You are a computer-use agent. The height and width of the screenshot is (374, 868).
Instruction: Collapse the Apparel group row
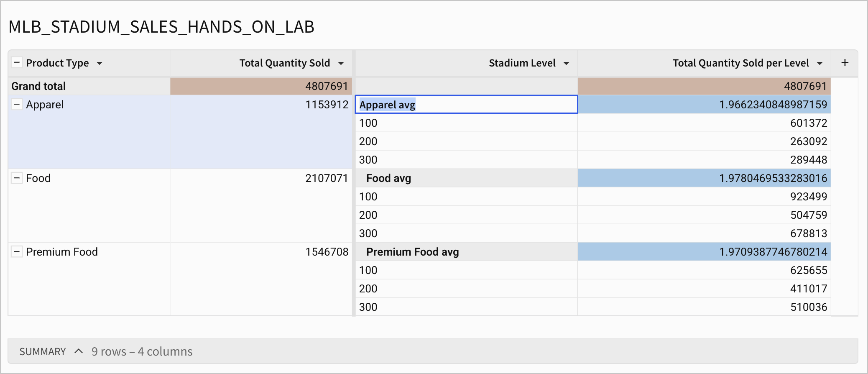coord(17,105)
